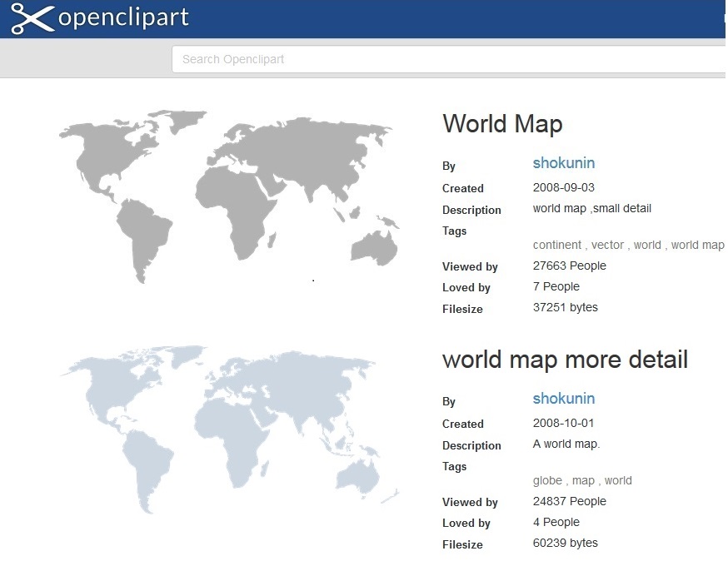The width and height of the screenshot is (728, 561).
Task: Select the "globe" tag
Action: pos(547,480)
